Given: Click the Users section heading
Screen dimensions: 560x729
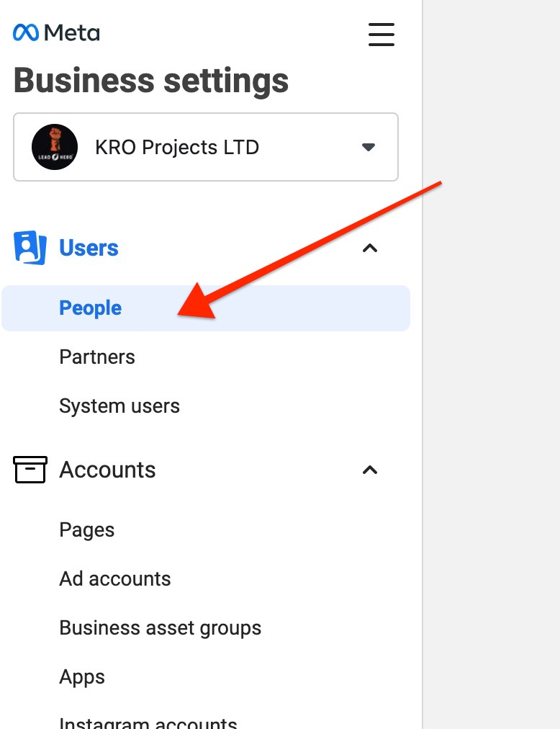Looking at the screenshot, I should tap(89, 248).
